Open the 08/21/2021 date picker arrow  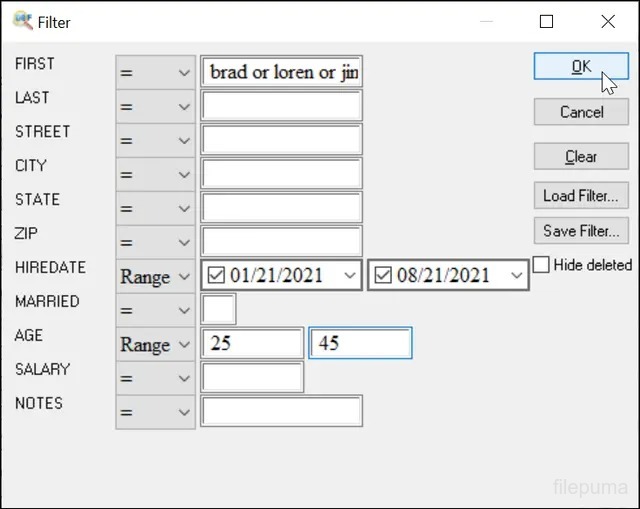515,276
